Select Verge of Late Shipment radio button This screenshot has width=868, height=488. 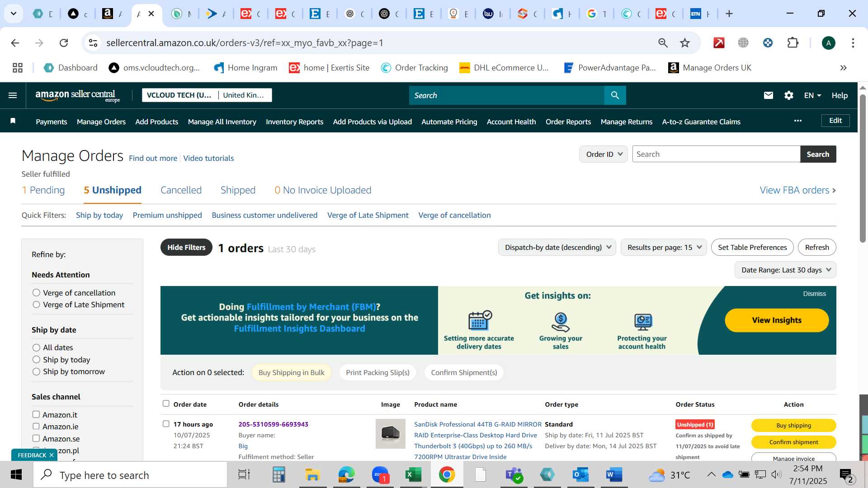coord(36,305)
